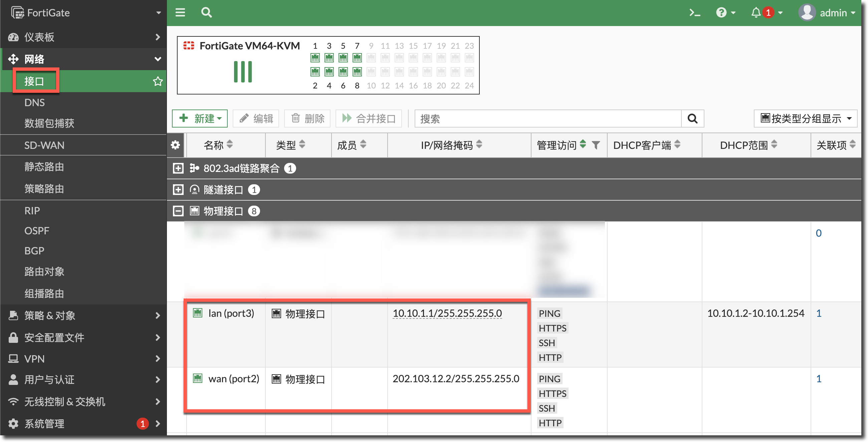
Task: Click the 合并接口 button
Action: 369,119
